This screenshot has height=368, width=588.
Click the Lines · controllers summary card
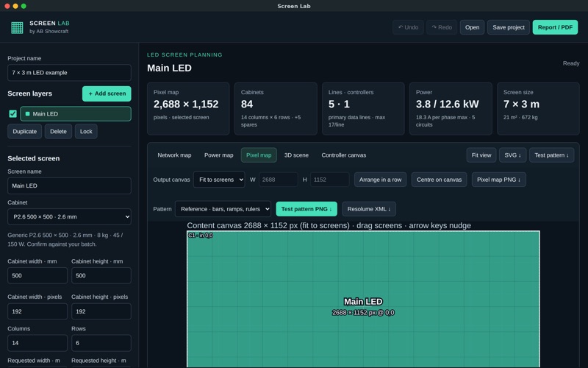pos(363,108)
